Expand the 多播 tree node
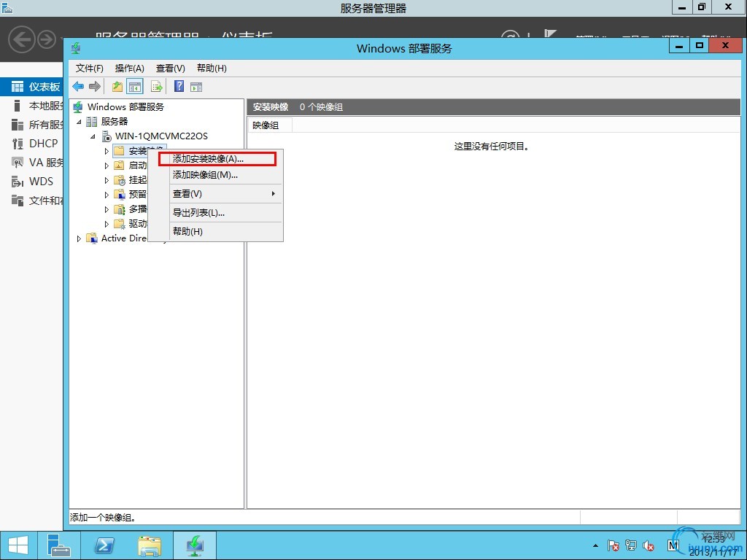747x560 pixels. click(107, 209)
